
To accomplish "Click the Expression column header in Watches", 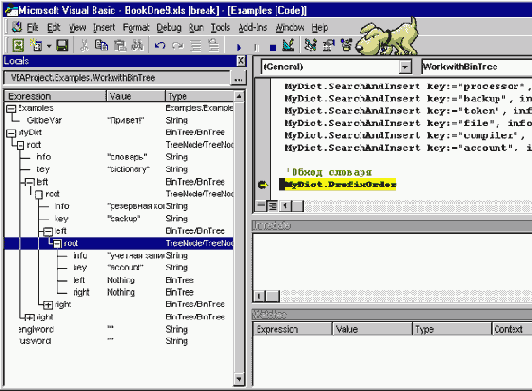I will click(292, 329).
